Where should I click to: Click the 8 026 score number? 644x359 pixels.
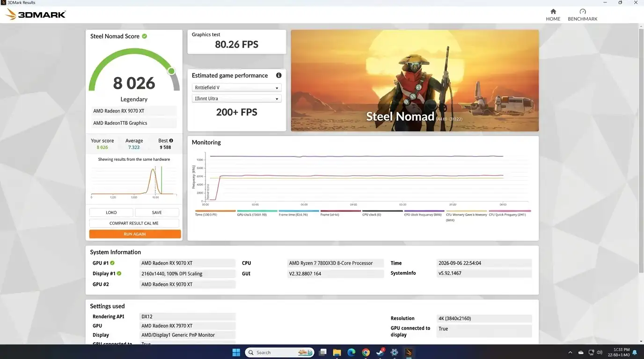pyautogui.click(x=134, y=83)
